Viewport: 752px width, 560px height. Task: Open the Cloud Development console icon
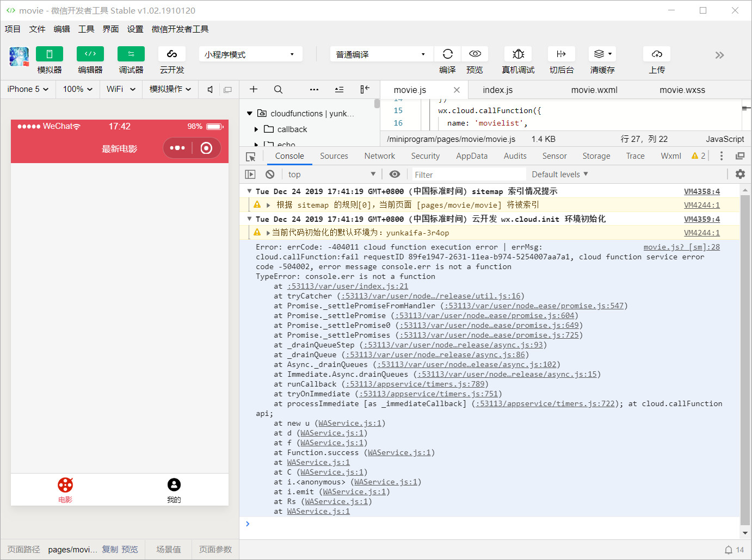tap(172, 54)
